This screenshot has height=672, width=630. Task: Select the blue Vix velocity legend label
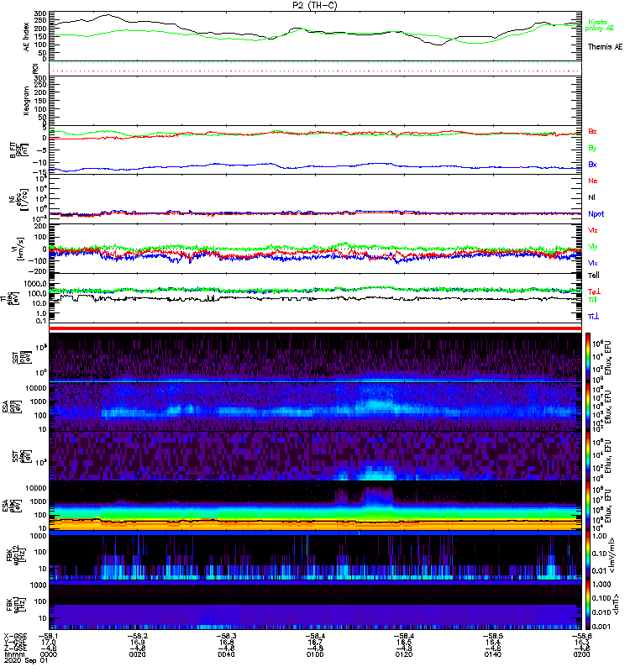[x=593, y=263]
